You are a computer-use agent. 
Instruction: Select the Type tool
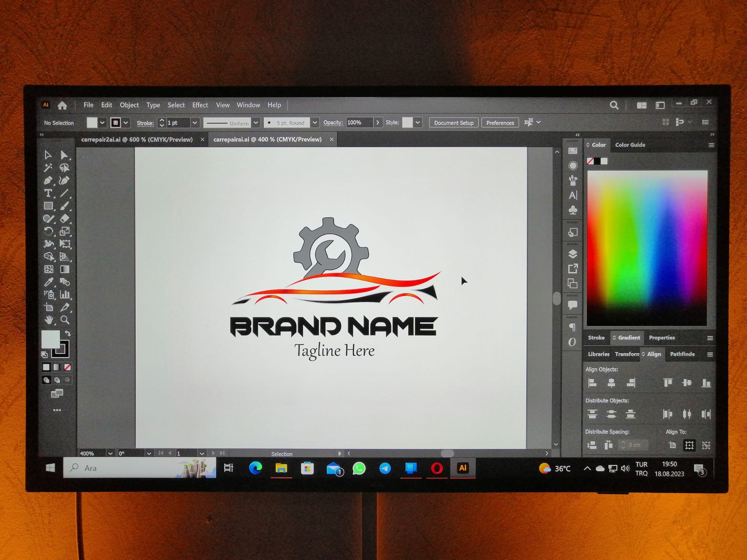coord(49,193)
